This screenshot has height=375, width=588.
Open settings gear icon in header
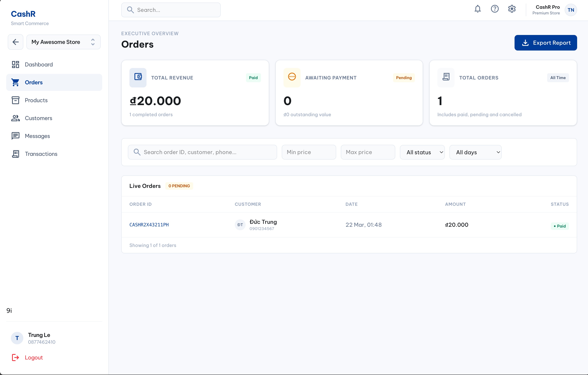(x=512, y=9)
